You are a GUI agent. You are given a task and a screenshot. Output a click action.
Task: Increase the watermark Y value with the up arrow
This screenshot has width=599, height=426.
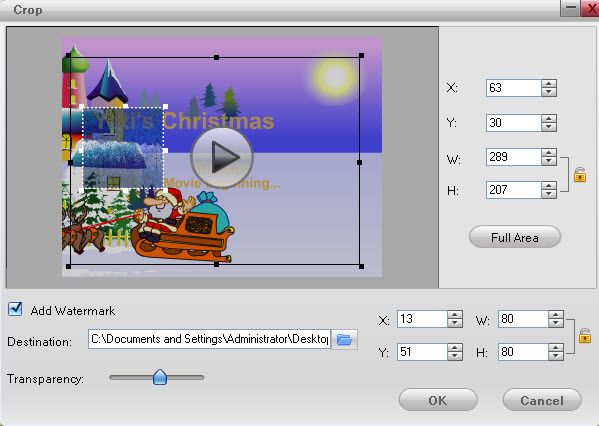coord(455,348)
